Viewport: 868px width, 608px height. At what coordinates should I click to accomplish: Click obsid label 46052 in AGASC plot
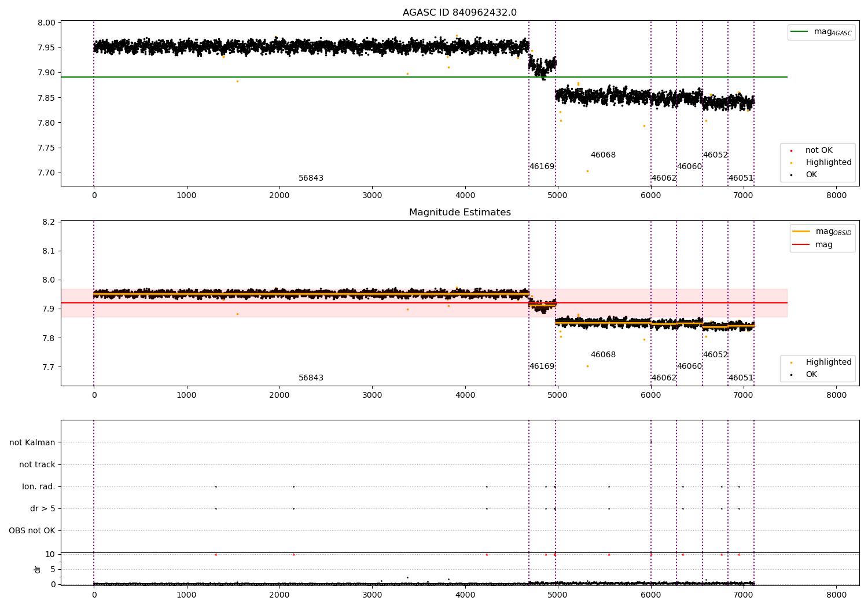(715, 155)
